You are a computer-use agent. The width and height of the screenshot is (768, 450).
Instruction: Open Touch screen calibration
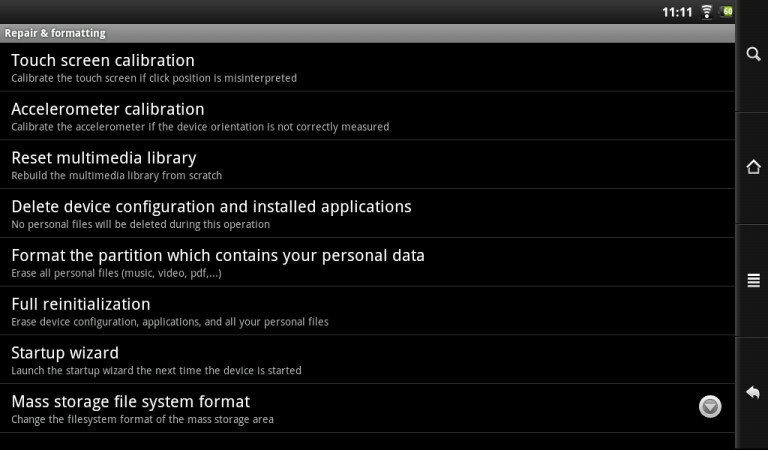tap(367, 67)
